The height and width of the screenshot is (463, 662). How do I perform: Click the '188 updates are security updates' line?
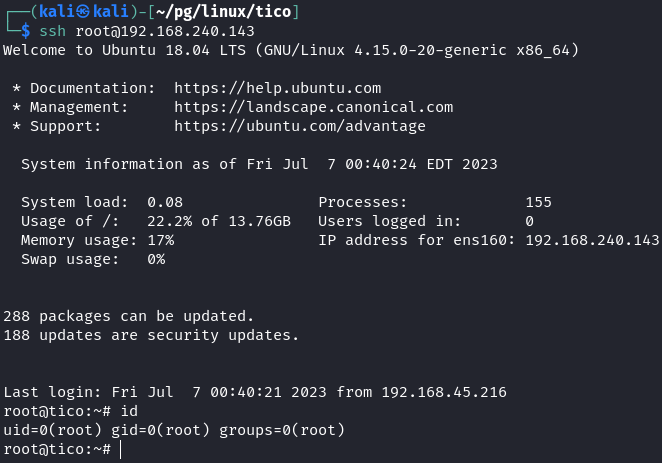(x=151, y=335)
